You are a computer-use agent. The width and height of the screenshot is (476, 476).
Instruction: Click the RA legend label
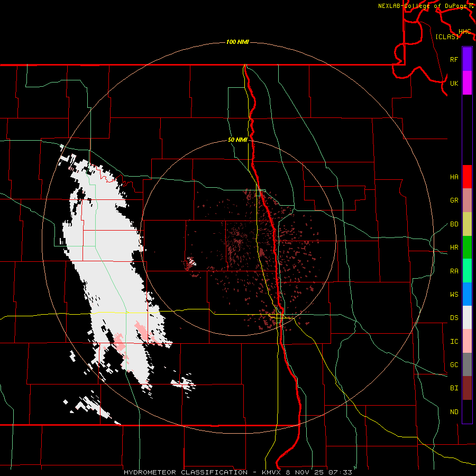click(454, 271)
